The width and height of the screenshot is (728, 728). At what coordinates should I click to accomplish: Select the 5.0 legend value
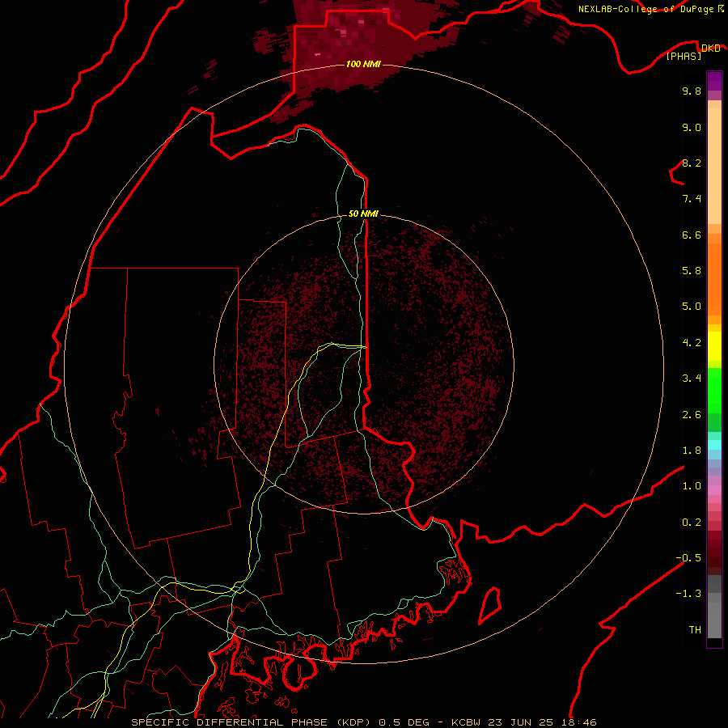(692, 307)
